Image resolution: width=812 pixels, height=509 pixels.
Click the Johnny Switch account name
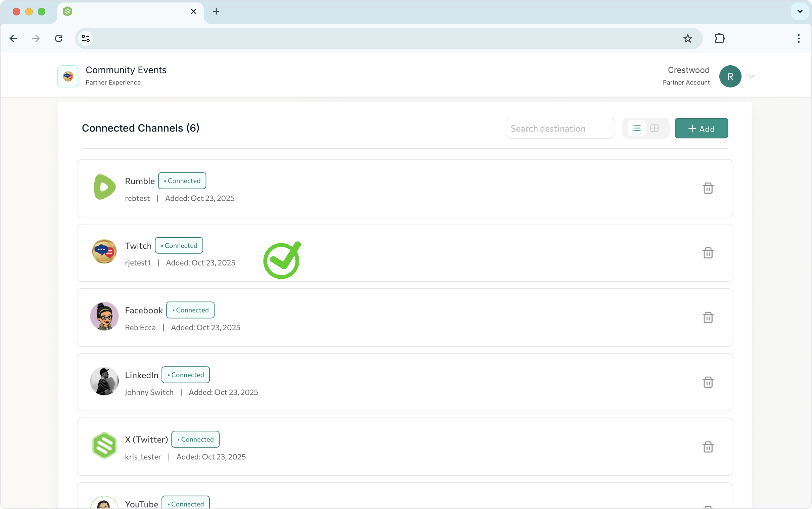tap(149, 392)
